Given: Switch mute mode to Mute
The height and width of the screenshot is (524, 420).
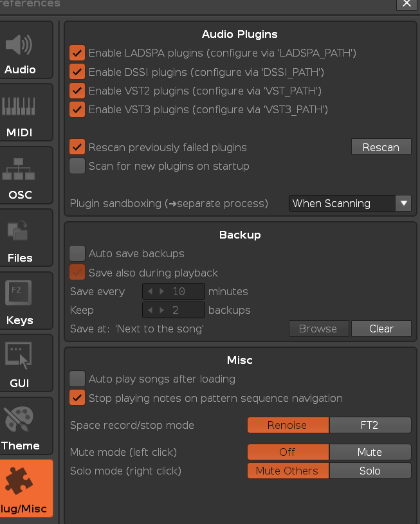Looking at the screenshot, I should point(370,452).
